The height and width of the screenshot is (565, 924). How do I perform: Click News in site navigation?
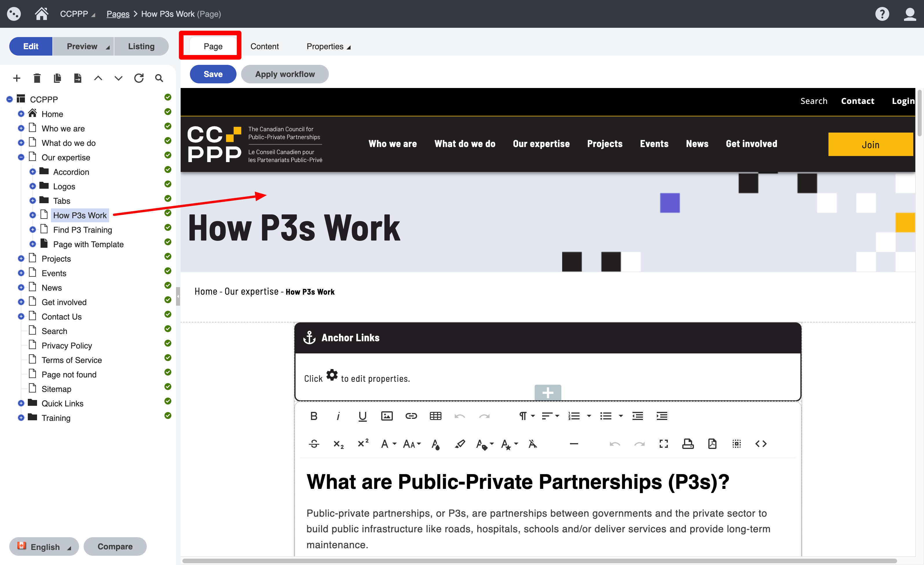click(697, 144)
